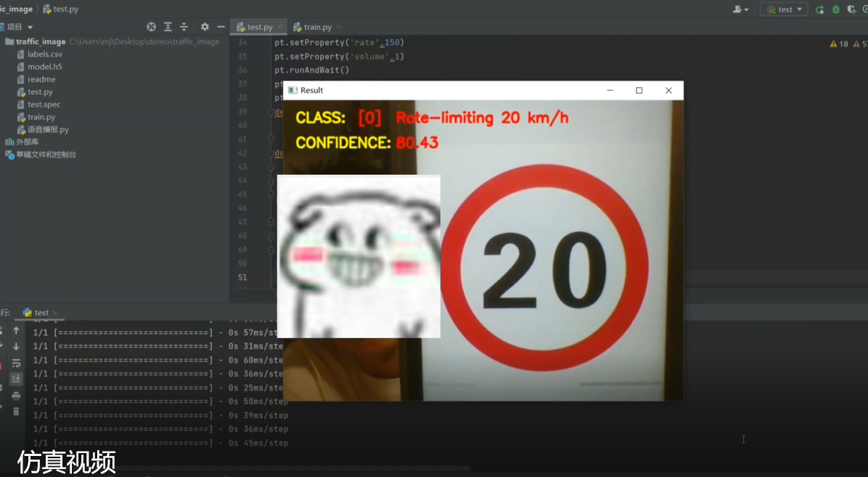The height and width of the screenshot is (477, 868).
Task: Select the test run tab in console
Action: pos(41,313)
